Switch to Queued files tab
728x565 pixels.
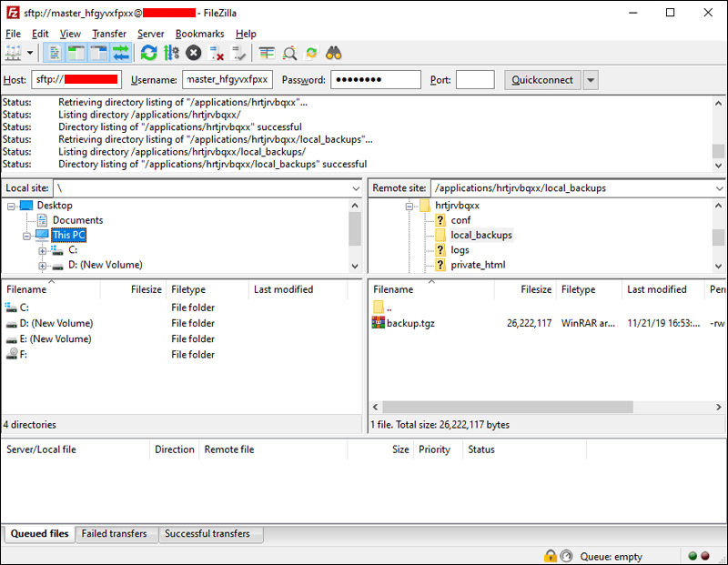(x=39, y=533)
